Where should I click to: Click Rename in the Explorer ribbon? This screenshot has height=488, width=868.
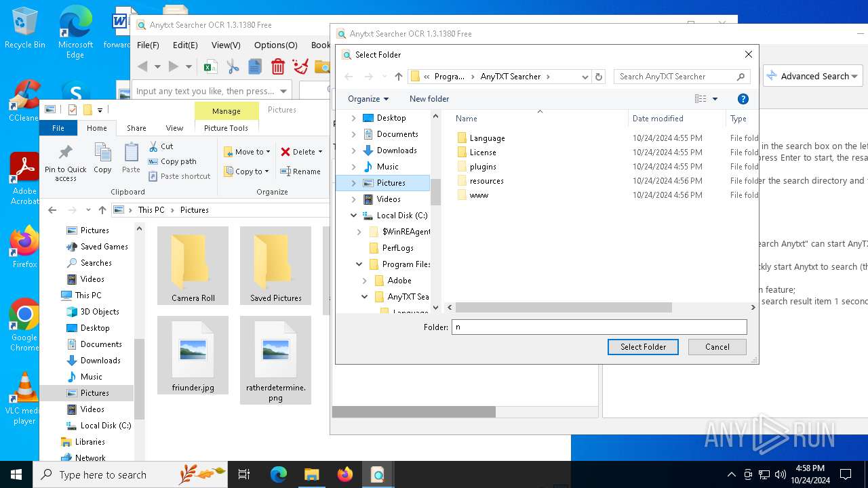click(x=300, y=171)
